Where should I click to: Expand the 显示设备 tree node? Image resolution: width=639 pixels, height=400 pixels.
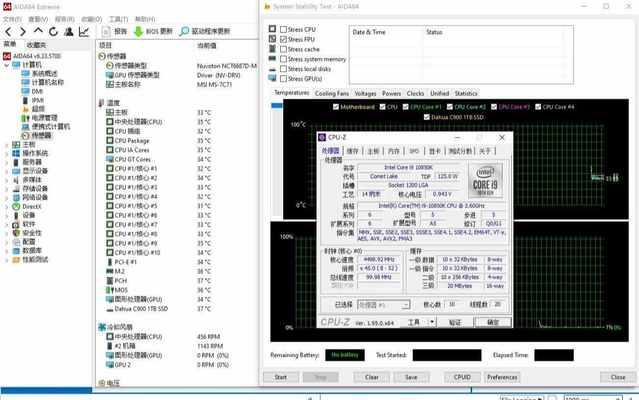coord(7,171)
